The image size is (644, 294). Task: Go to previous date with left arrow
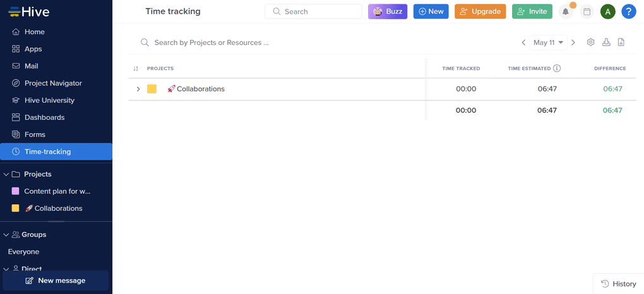[523, 42]
